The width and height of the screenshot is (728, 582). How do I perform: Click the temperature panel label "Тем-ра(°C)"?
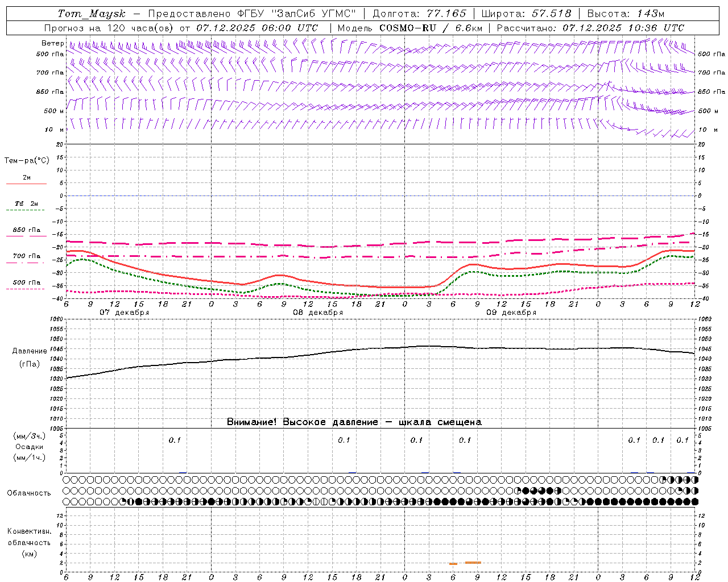pos(27,161)
